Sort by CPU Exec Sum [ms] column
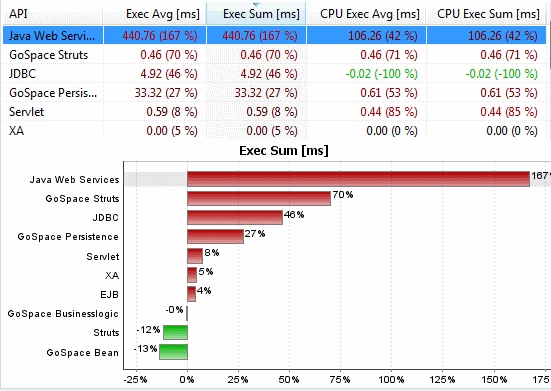The image size is (551, 391). point(487,14)
